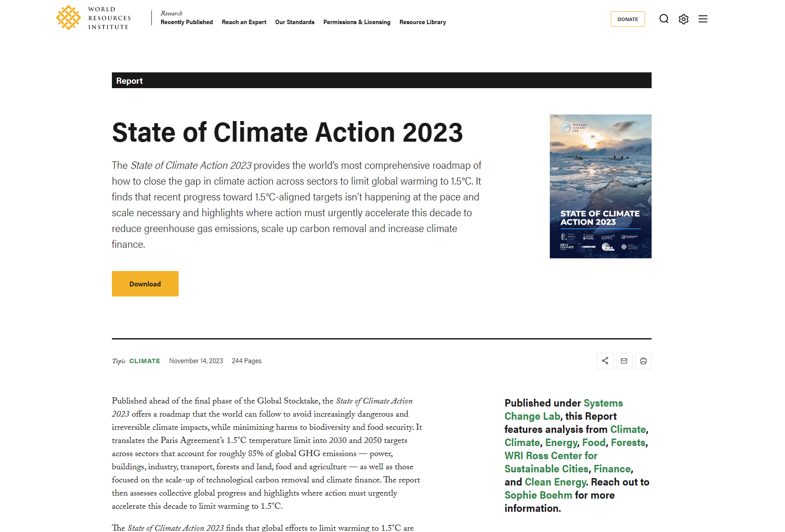Follow the Energy link in sidebar
This screenshot has width=785, height=532.
pos(561,443)
